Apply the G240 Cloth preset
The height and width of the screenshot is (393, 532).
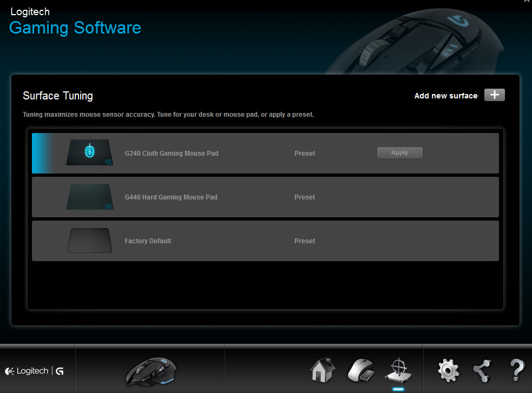399,153
